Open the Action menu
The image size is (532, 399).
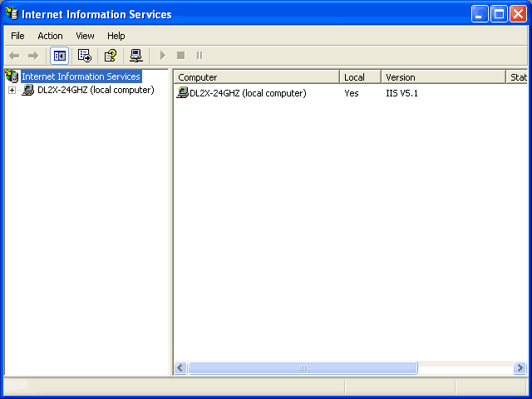pos(50,36)
